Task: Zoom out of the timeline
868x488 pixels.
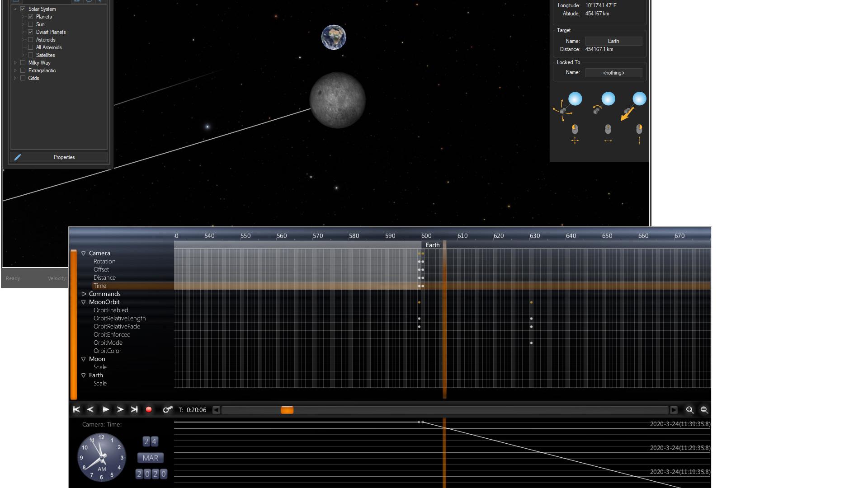Action: pos(704,410)
